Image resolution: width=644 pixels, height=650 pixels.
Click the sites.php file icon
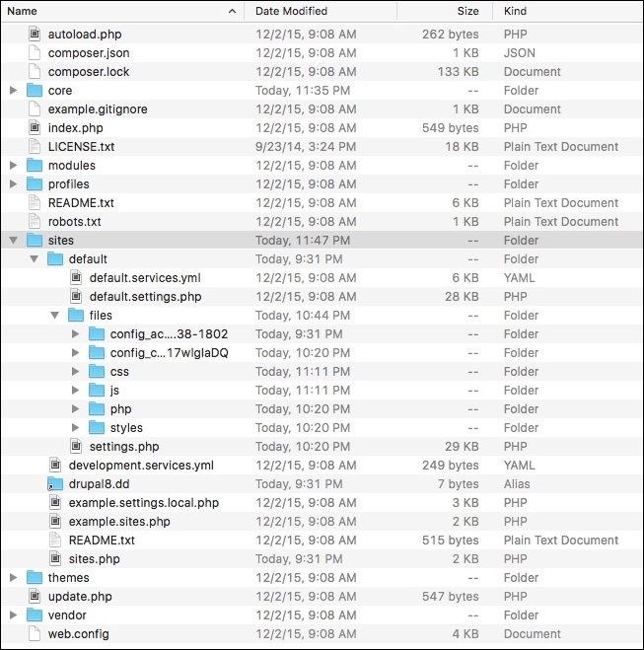pyautogui.click(x=55, y=558)
